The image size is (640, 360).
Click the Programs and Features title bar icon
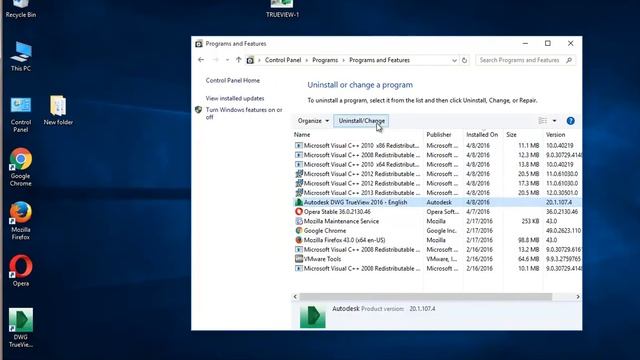199,44
